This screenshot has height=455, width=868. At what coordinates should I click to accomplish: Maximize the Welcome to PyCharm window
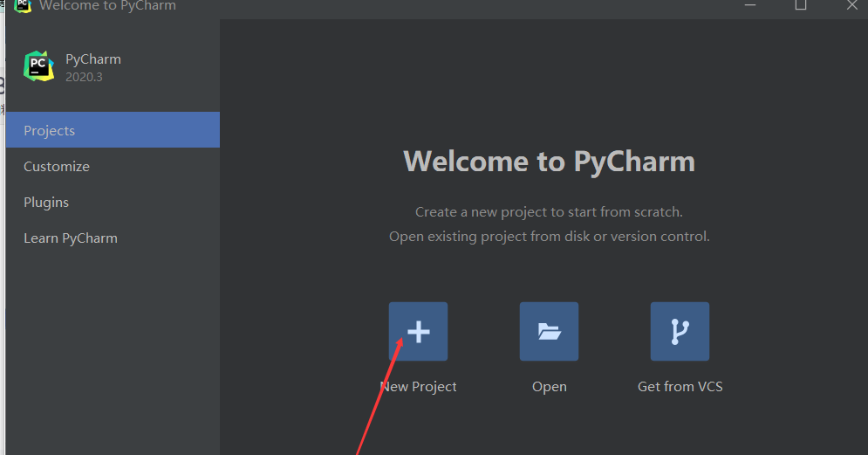pyautogui.click(x=801, y=5)
